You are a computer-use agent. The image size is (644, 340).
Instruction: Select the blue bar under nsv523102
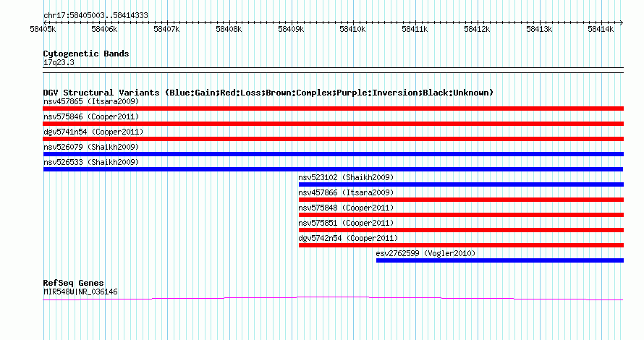pyautogui.click(x=461, y=184)
